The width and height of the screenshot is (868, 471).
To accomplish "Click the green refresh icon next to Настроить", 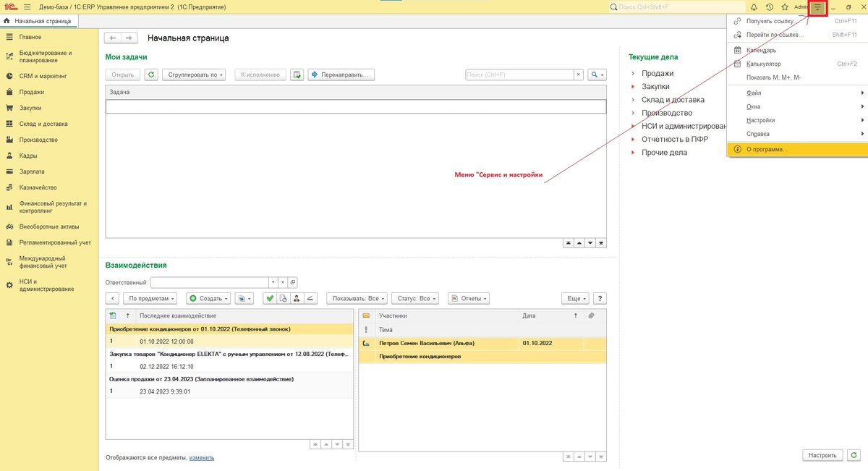I will pyautogui.click(x=854, y=455).
